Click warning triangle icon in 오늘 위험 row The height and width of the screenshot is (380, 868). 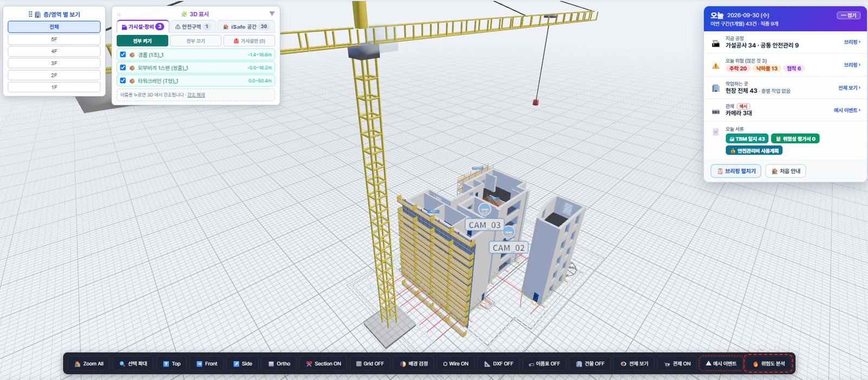(x=716, y=66)
